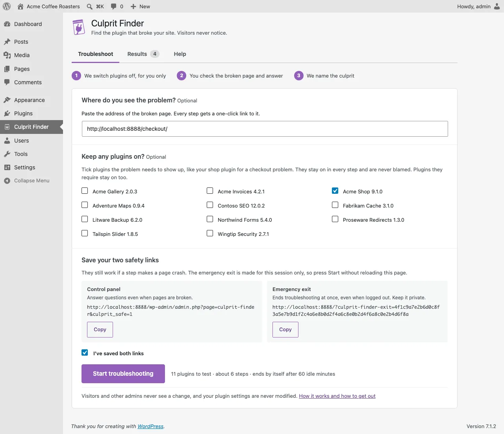The height and width of the screenshot is (434, 504).
Task: Open Pages via its sidebar icon
Action: (7, 69)
